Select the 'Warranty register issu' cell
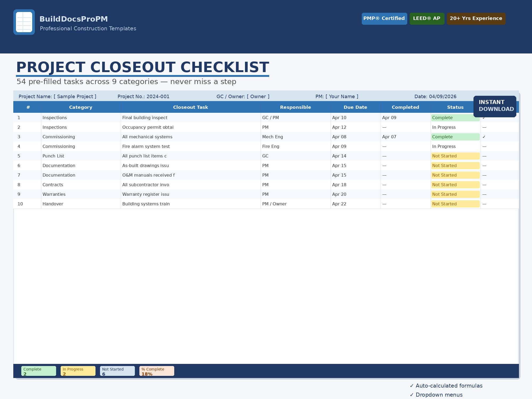This screenshot has width=532, height=399. (x=191, y=194)
